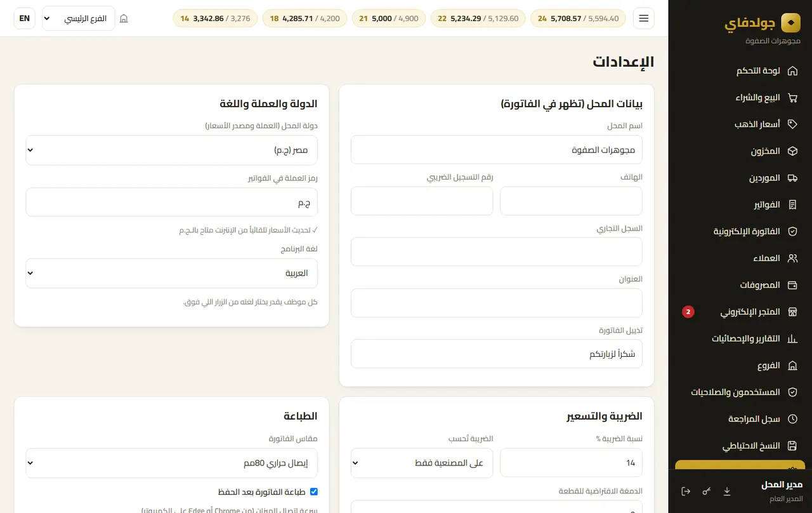Click the 18 karat price chip showing 4,285.71
The image size is (812, 513).
coord(304,18)
